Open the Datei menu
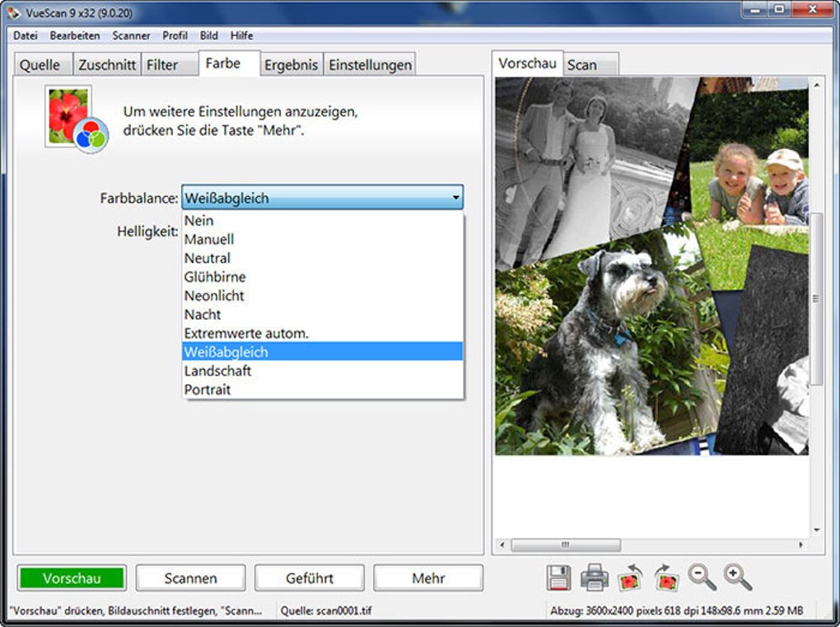Screen dimensions: 840x627 26,35
